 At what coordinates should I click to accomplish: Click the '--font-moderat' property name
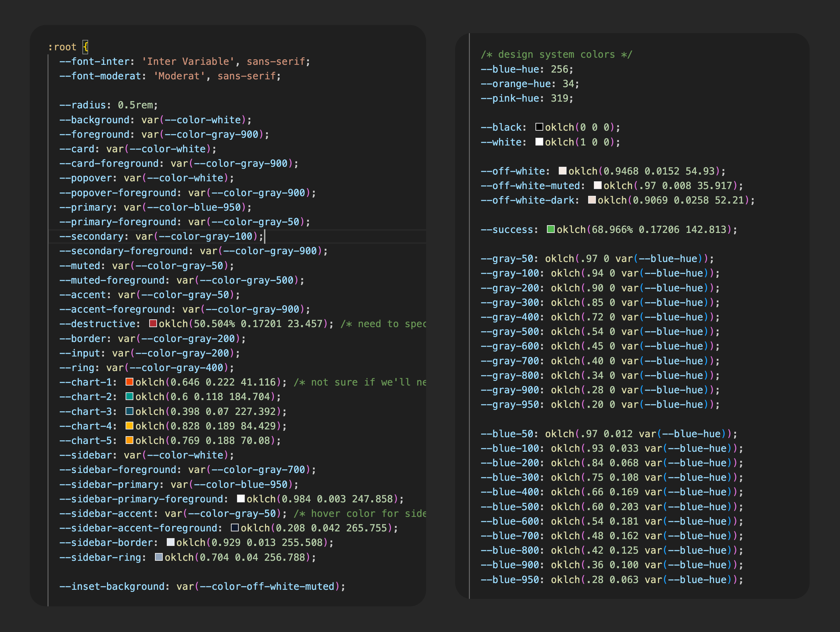coord(100,76)
